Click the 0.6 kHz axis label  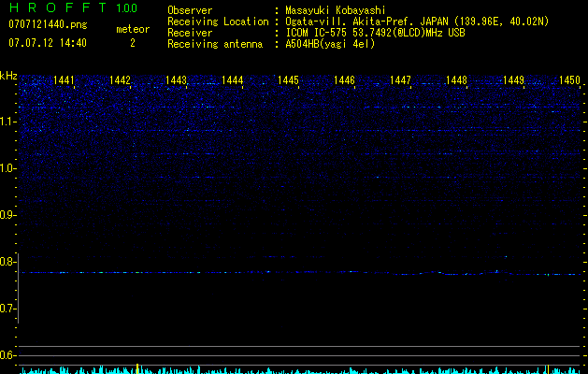coord(7,355)
